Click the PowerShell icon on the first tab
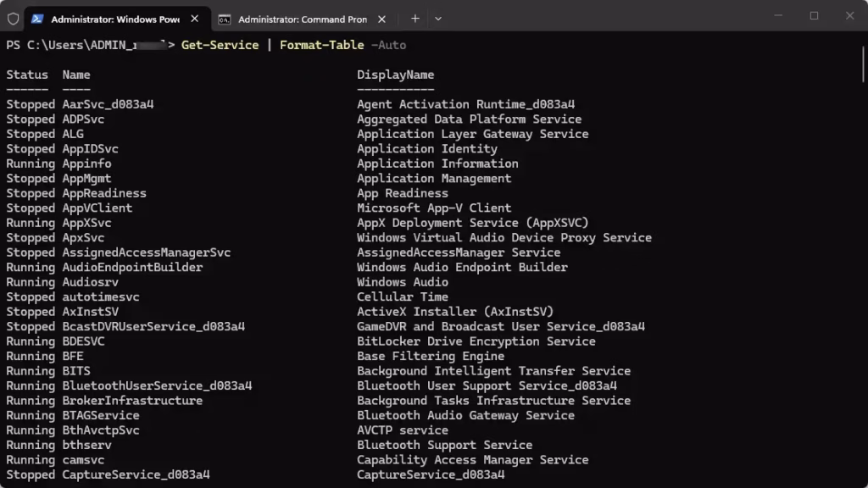The height and width of the screenshot is (488, 868). (37, 19)
